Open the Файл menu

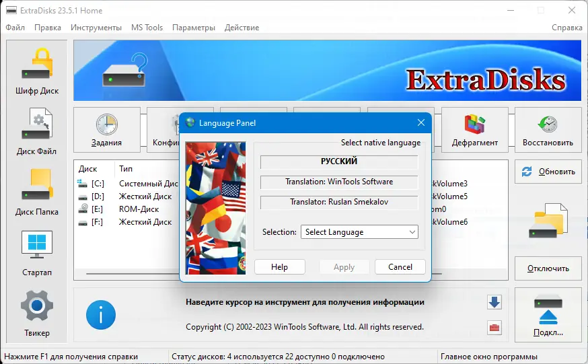15,28
